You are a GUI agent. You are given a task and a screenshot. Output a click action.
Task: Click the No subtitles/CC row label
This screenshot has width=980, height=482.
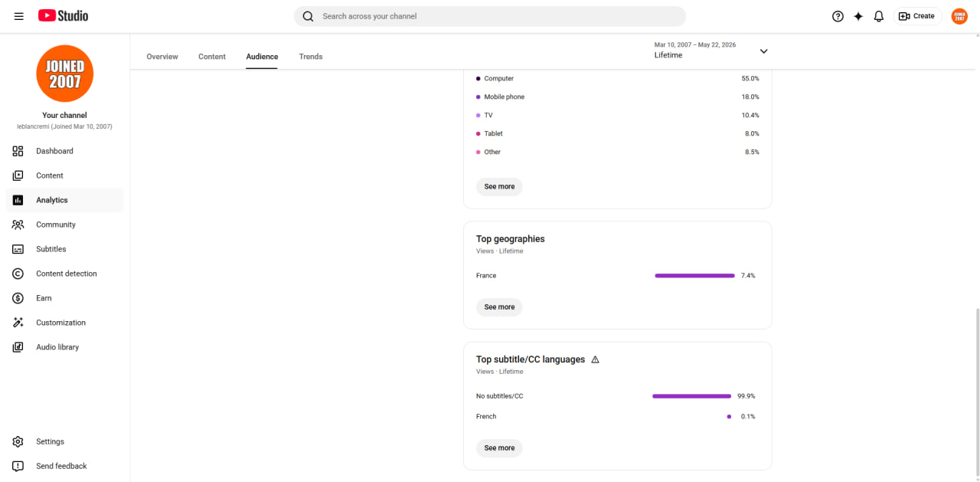(x=499, y=396)
